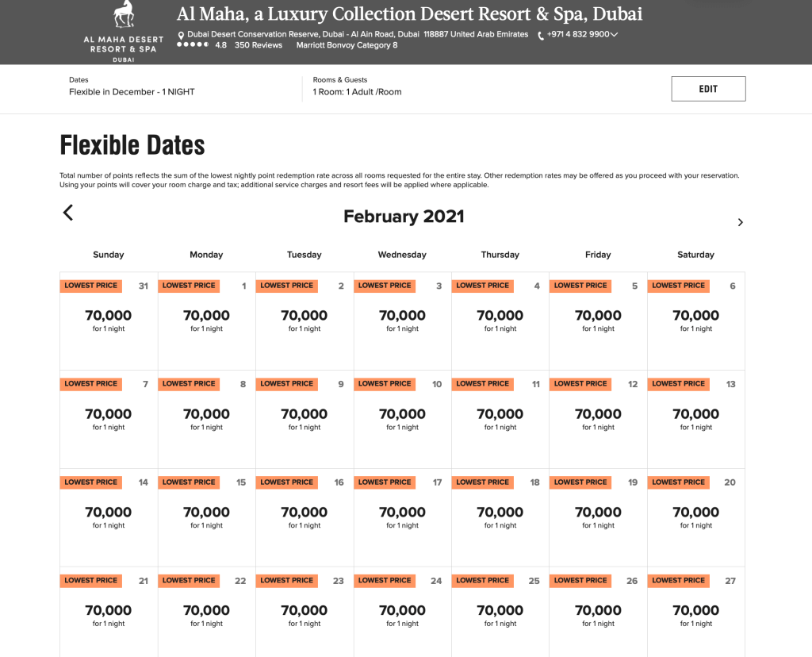Click the resort name title in header
Image resolution: width=812 pixels, height=657 pixels.
click(409, 14)
